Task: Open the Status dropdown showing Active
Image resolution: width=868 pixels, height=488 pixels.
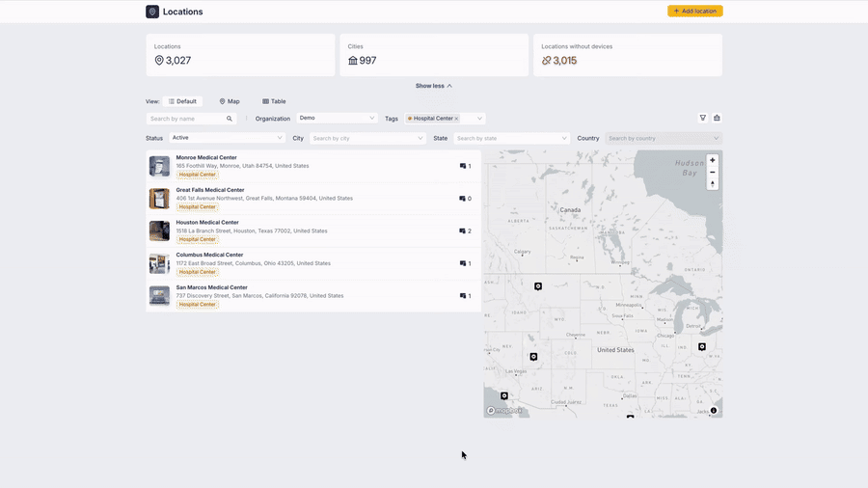Action: 227,138
